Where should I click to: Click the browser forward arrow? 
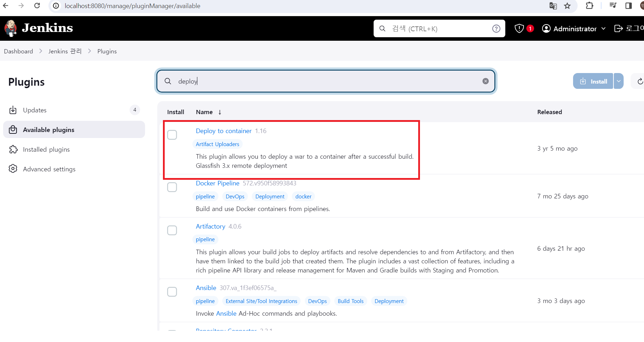pos(21,6)
